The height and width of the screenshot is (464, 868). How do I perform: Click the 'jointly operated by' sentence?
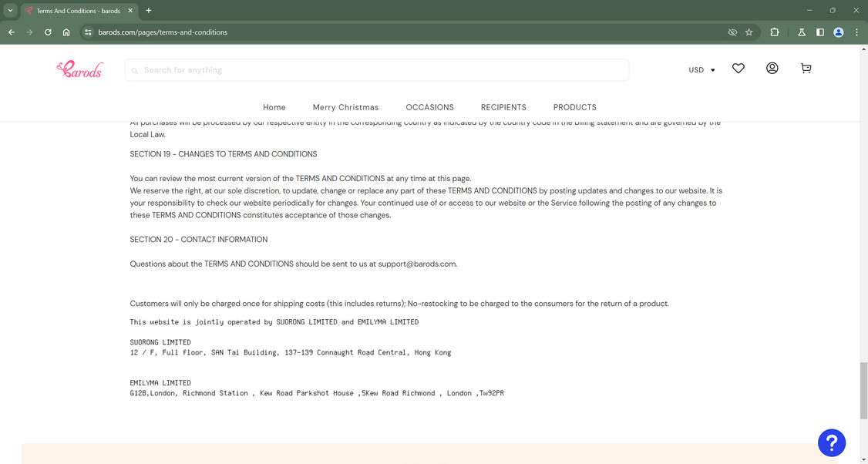[274, 321]
